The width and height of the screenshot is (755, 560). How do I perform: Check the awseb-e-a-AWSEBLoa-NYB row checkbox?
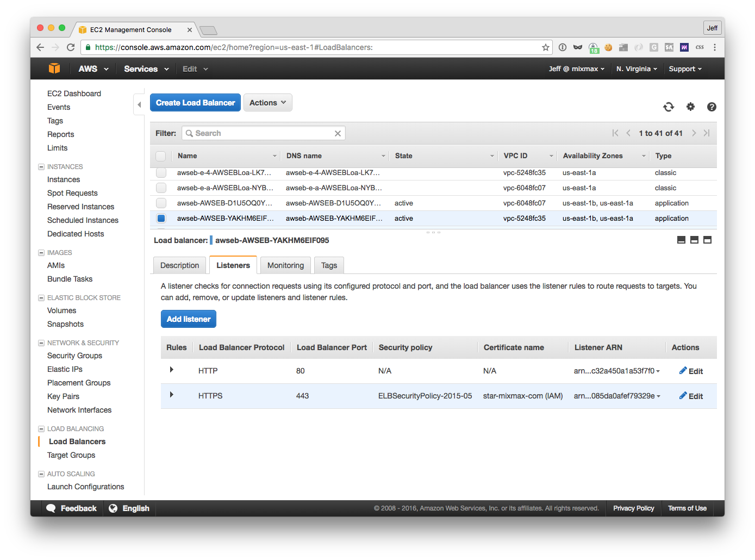161,188
